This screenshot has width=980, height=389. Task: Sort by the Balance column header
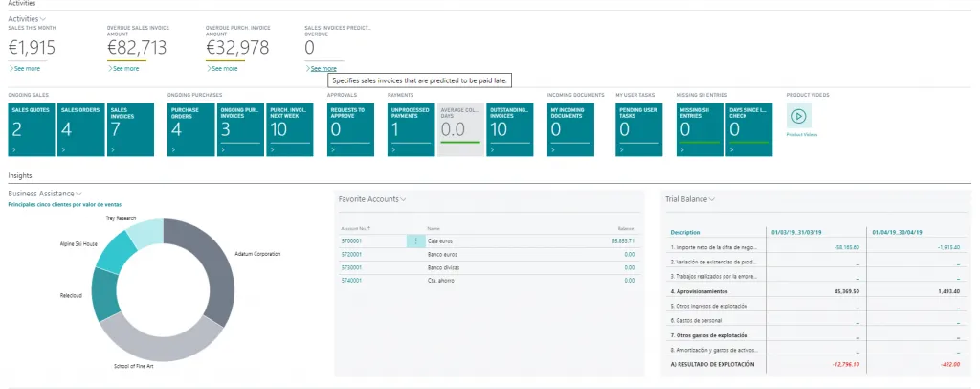(x=626, y=229)
